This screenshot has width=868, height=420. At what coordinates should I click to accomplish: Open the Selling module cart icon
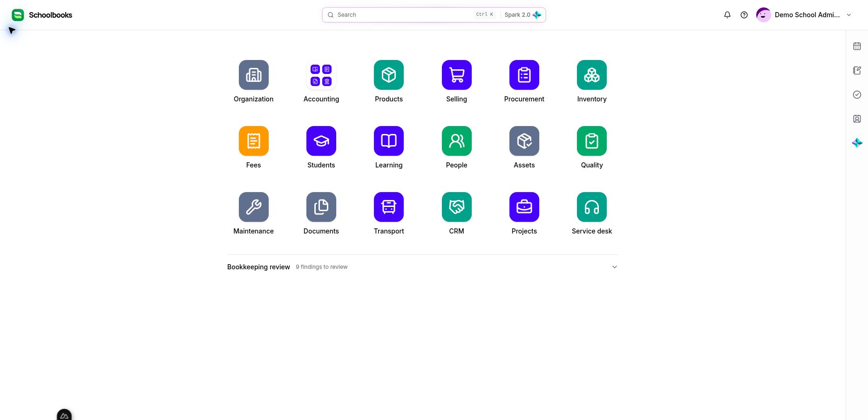click(457, 75)
